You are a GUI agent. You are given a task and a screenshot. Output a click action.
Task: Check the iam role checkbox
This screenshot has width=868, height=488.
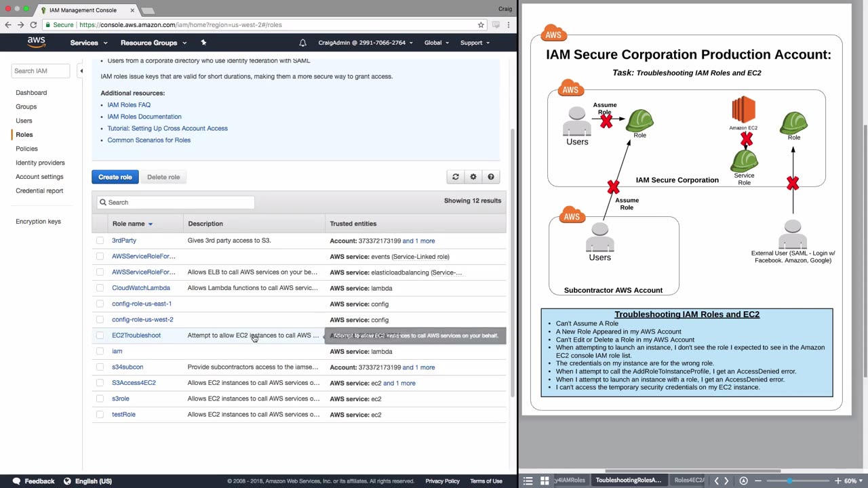tap(100, 351)
